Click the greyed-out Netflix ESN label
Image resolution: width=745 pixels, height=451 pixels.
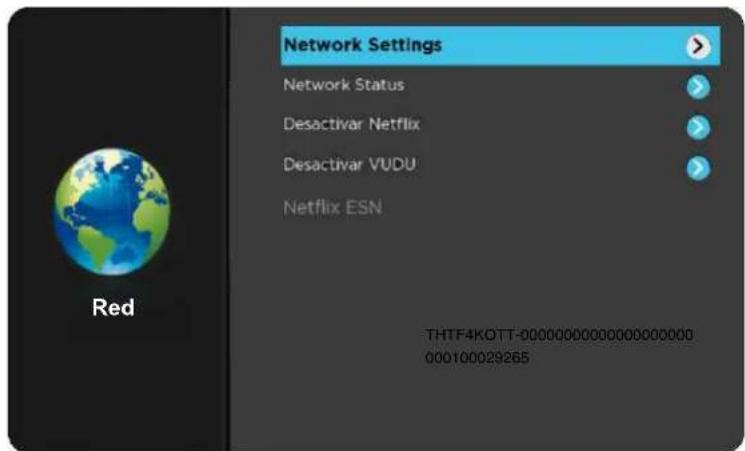pos(332,208)
